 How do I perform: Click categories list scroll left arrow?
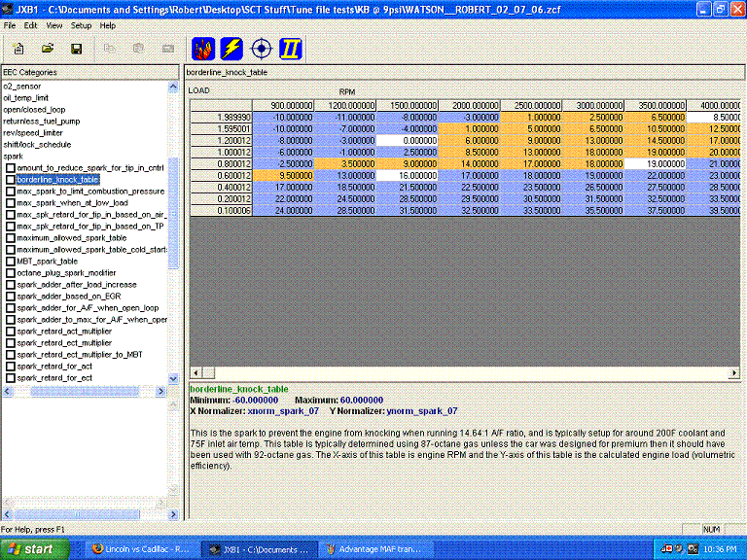point(7,392)
